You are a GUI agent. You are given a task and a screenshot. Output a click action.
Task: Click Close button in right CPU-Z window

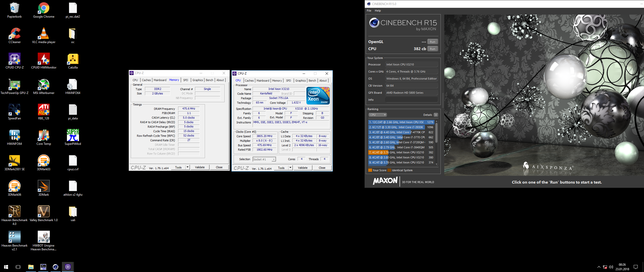[322, 168]
